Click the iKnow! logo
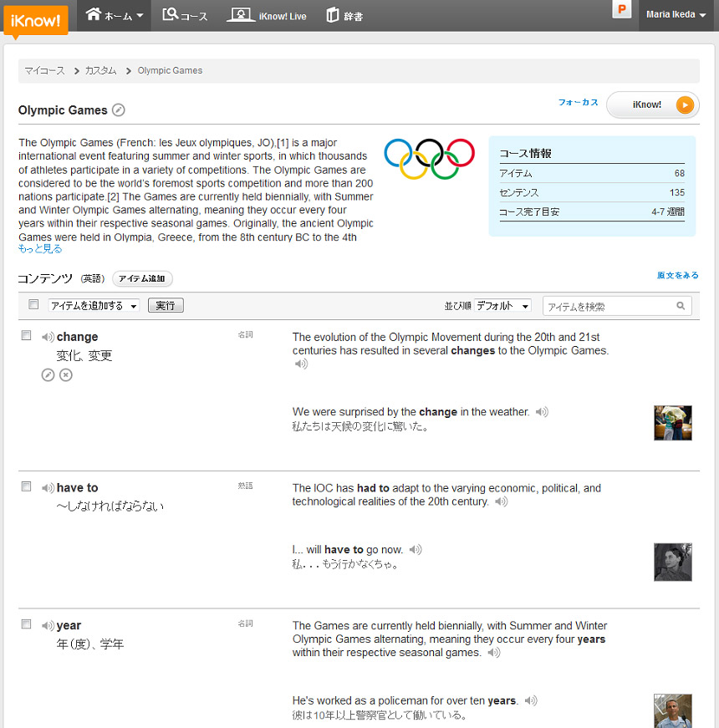Image resolution: width=719 pixels, height=728 pixels. point(35,20)
